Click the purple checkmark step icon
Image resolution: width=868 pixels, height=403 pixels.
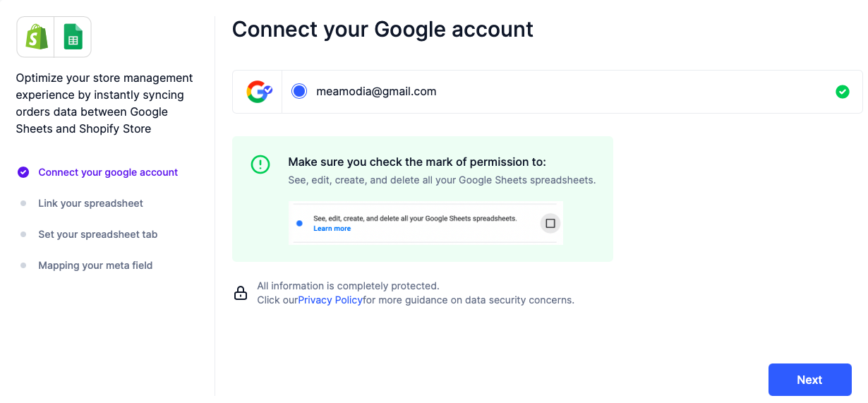(x=23, y=172)
